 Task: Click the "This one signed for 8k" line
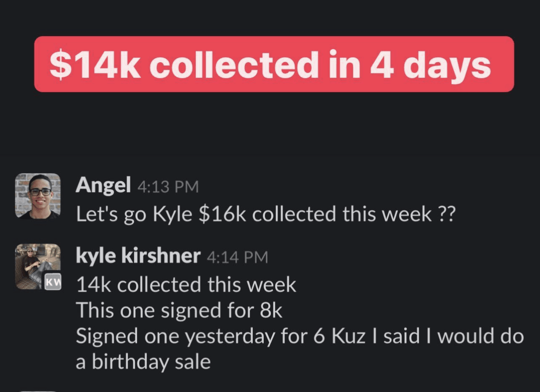click(x=179, y=311)
